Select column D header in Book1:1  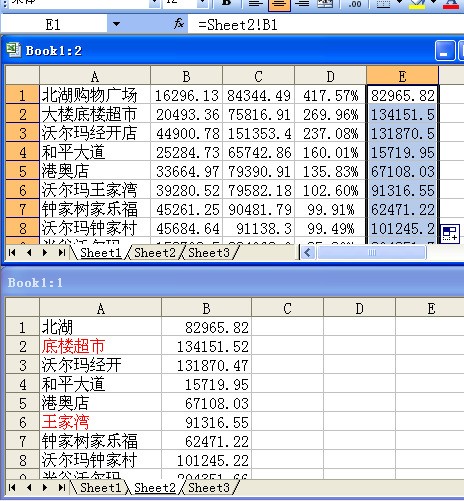click(359, 308)
